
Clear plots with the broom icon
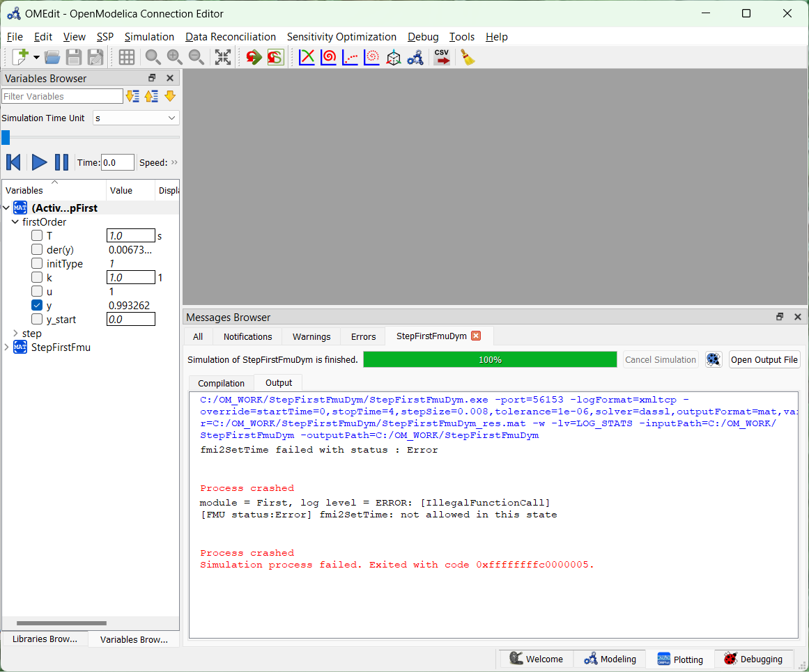(467, 57)
